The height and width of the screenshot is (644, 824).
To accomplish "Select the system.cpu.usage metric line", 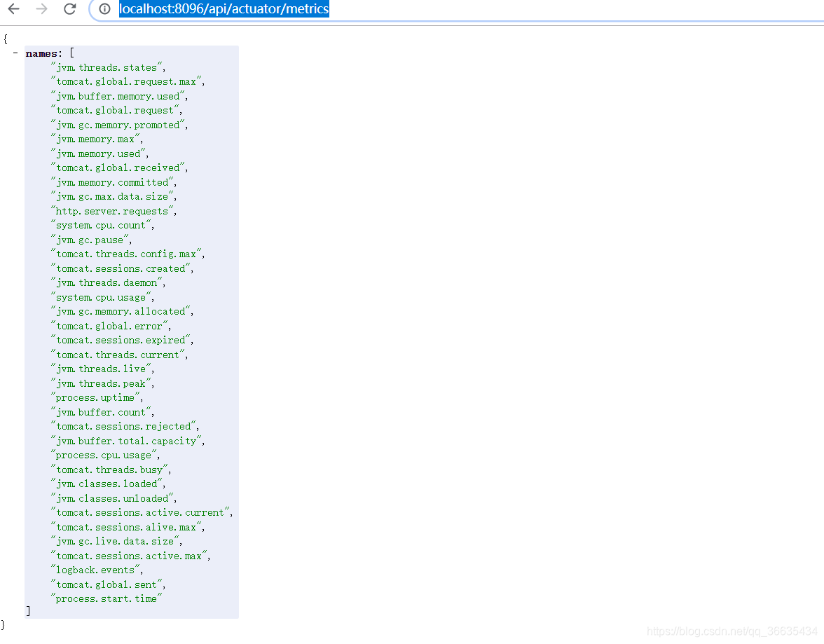I will click(x=102, y=296).
